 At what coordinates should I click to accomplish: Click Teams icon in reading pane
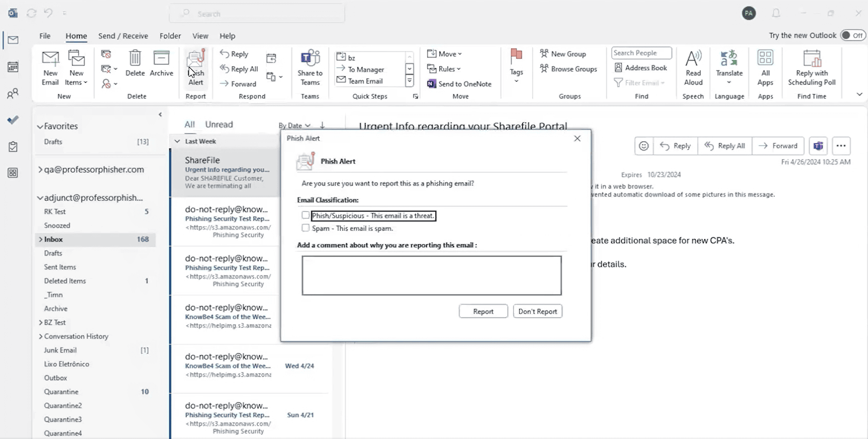coord(818,146)
